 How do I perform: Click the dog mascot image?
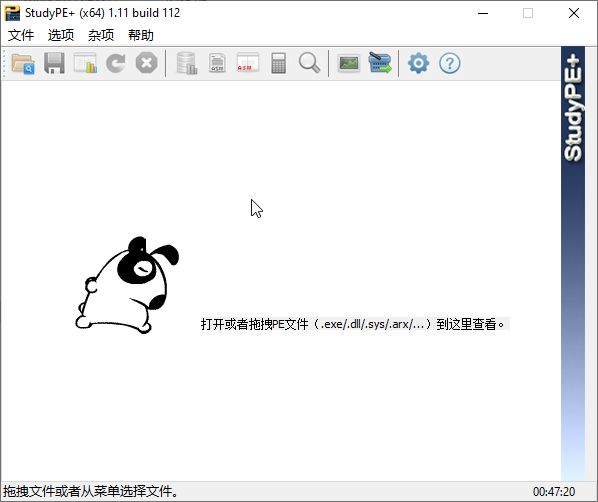point(127,285)
